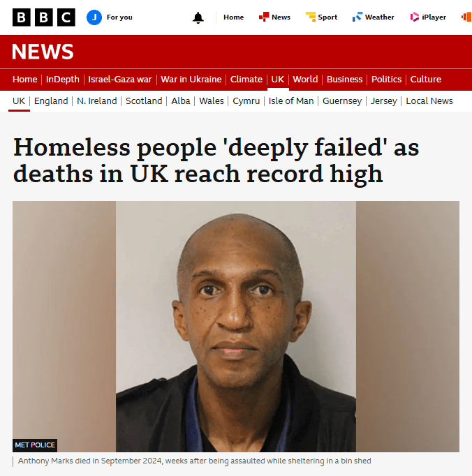Open the notifications bell
Screen dimensions: 472x476
(x=198, y=17)
